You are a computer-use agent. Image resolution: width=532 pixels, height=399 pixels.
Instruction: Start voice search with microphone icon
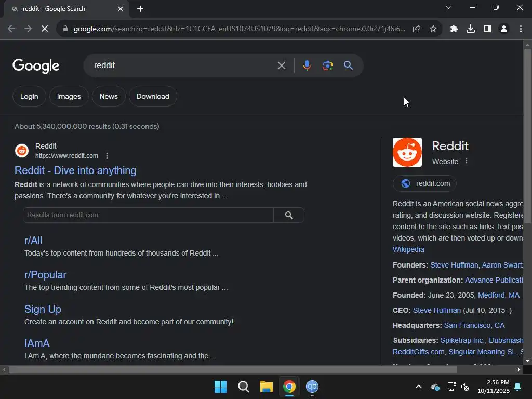coord(307,65)
